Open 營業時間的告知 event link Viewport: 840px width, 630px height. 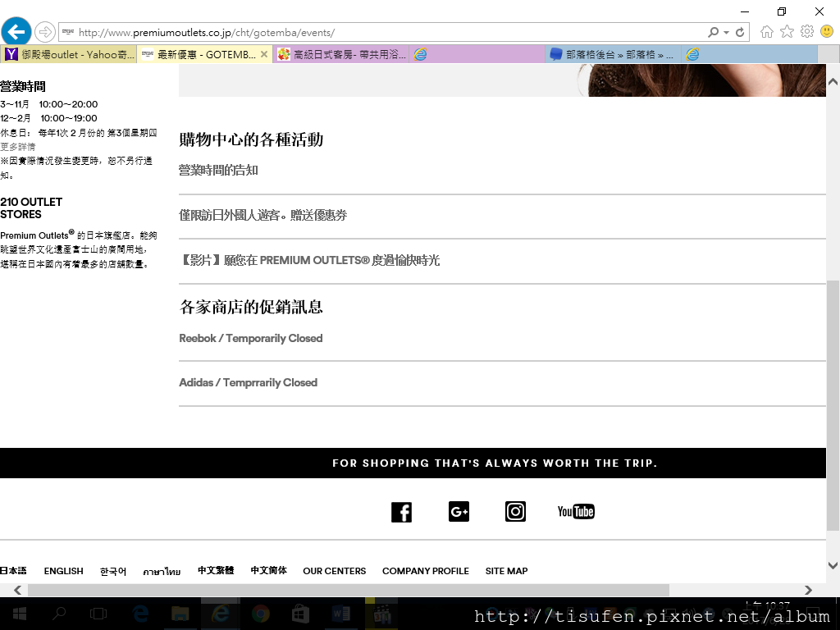[x=218, y=171]
